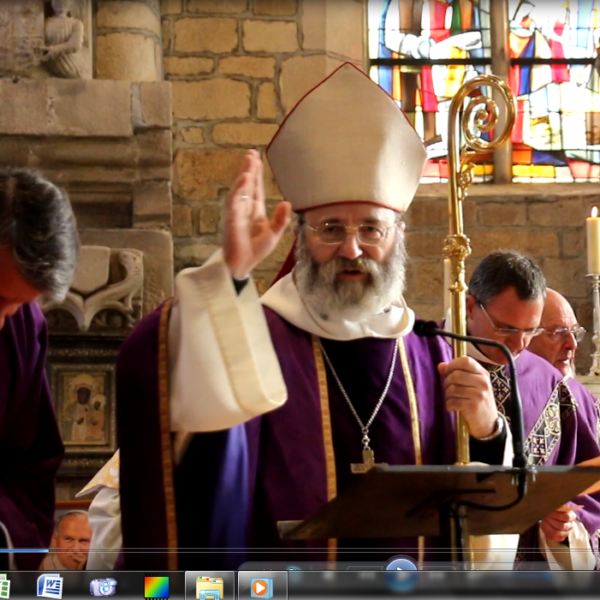Image resolution: width=600 pixels, height=600 pixels.
Task: Launch the camera app taskbar icon
Action: tap(103, 587)
